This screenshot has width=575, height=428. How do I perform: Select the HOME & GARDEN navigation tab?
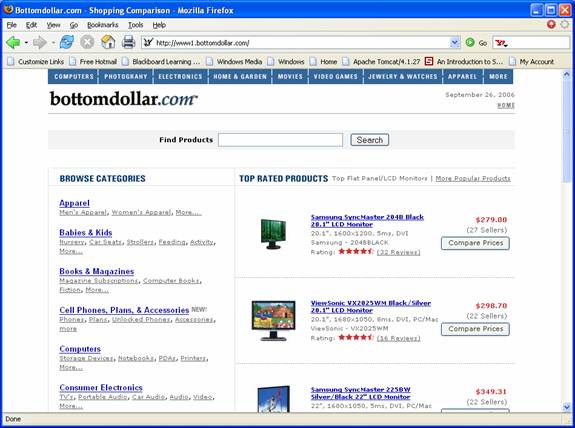pos(240,77)
